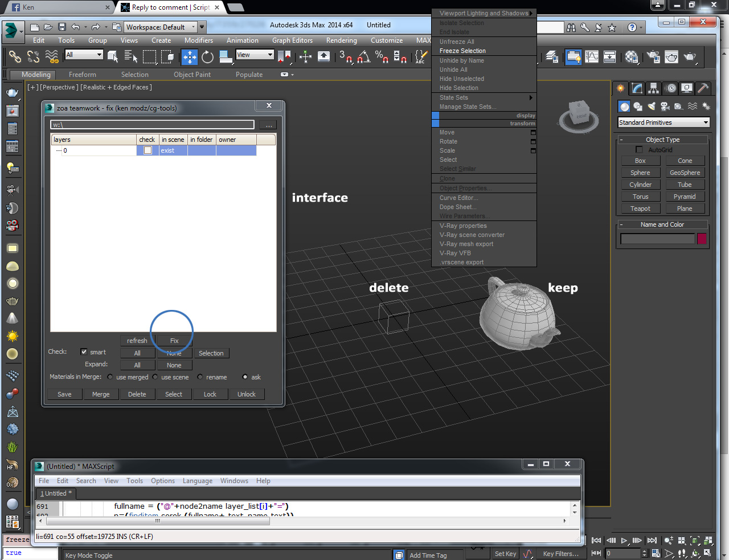Toggle the Angle Snap icon
Viewport: 729px width, 560px height.
pos(363,56)
